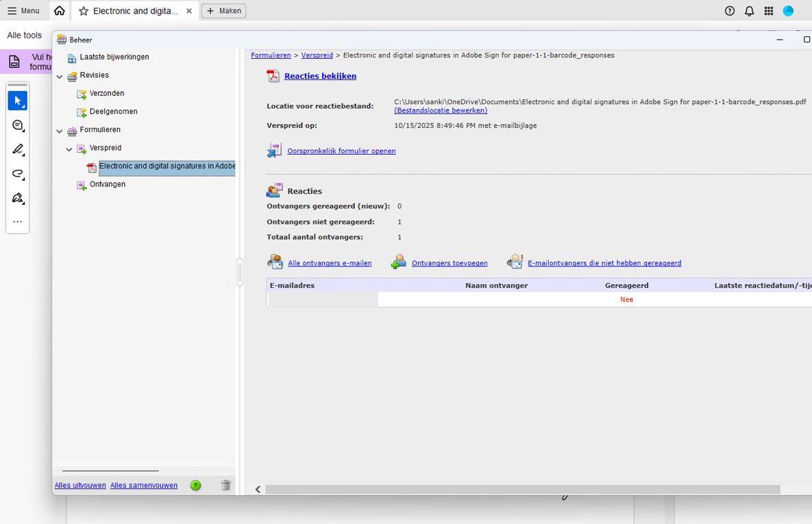The height and width of the screenshot is (524, 812).
Task: Click the Ontvangen item icon
Action: pyautogui.click(x=82, y=185)
